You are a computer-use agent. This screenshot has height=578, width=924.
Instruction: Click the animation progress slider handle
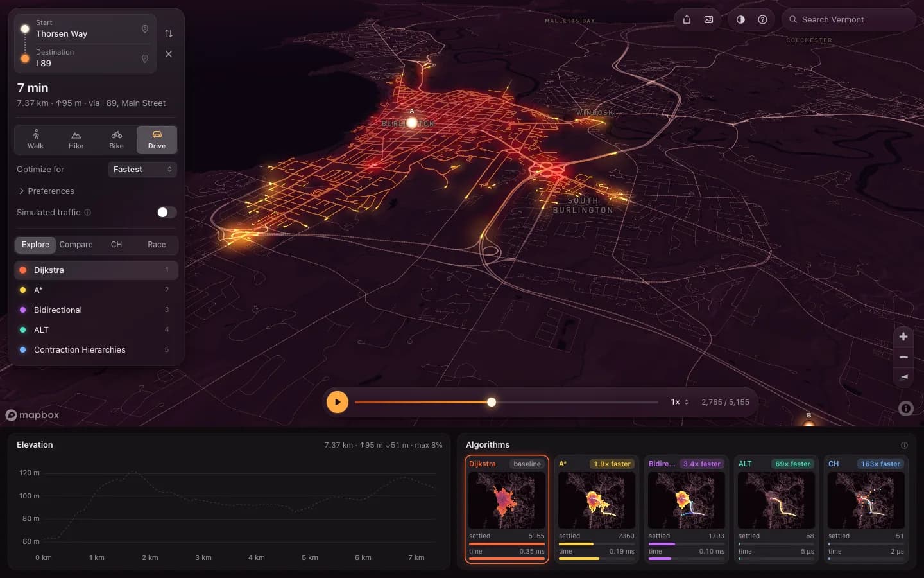(x=492, y=402)
